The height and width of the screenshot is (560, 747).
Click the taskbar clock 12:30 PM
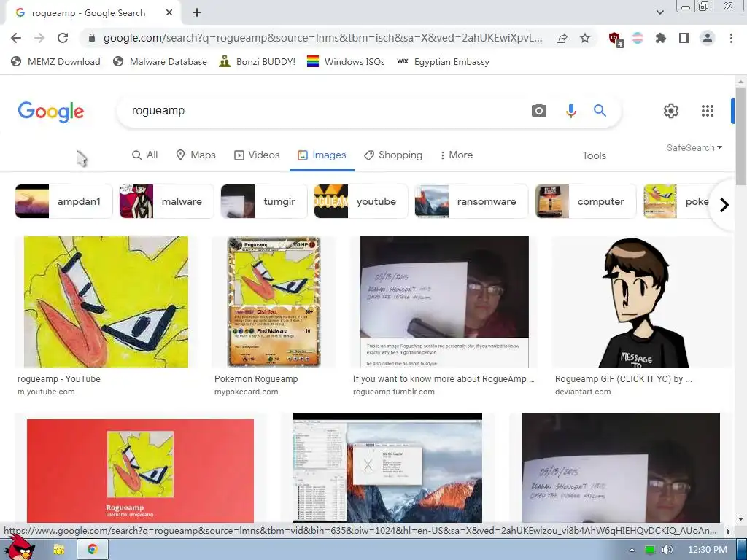(708, 550)
